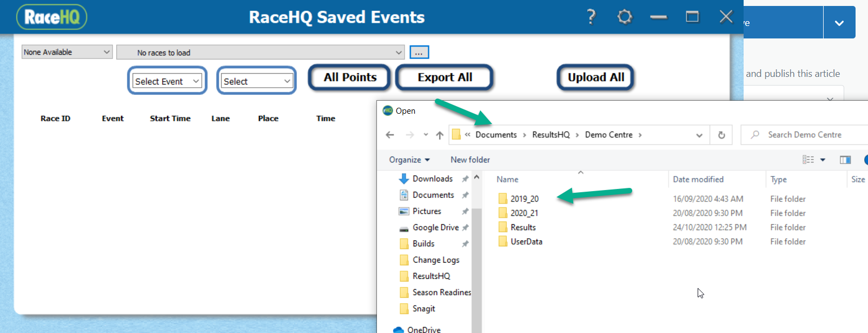Expand the address bar history dropdown
Viewport: 868px width, 333px height.
[x=699, y=135]
